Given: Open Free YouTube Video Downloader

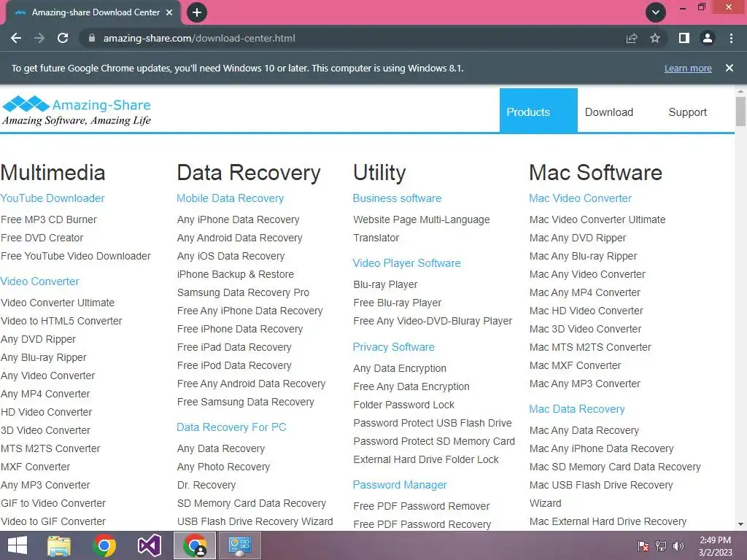Looking at the screenshot, I should pos(76,256).
